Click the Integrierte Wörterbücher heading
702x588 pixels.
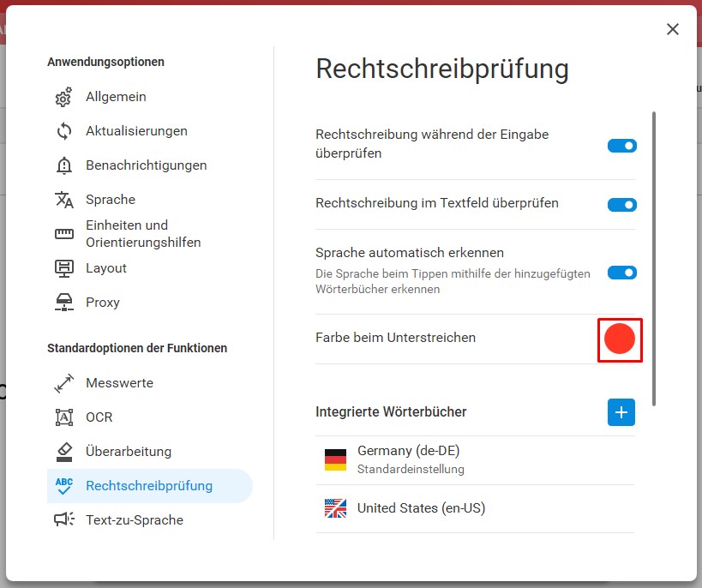click(391, 412)
